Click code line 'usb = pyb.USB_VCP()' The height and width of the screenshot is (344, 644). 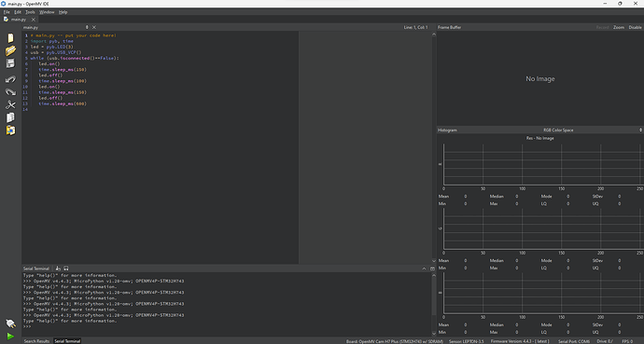pos(56,52)
